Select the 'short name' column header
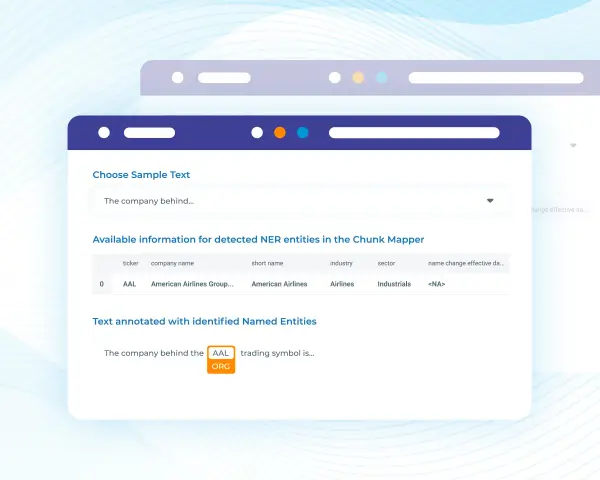 click(x=267, y=263)
